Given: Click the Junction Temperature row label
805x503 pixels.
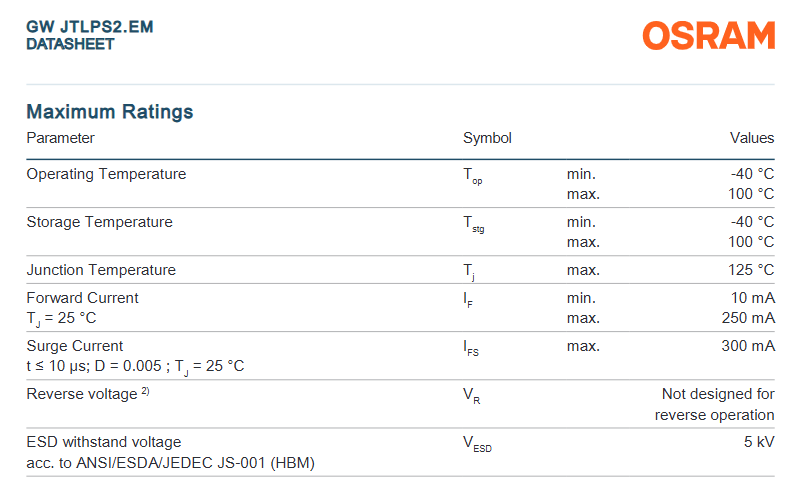Looking at the screenshot, I should pyautogui.click(x=101, y=270).
